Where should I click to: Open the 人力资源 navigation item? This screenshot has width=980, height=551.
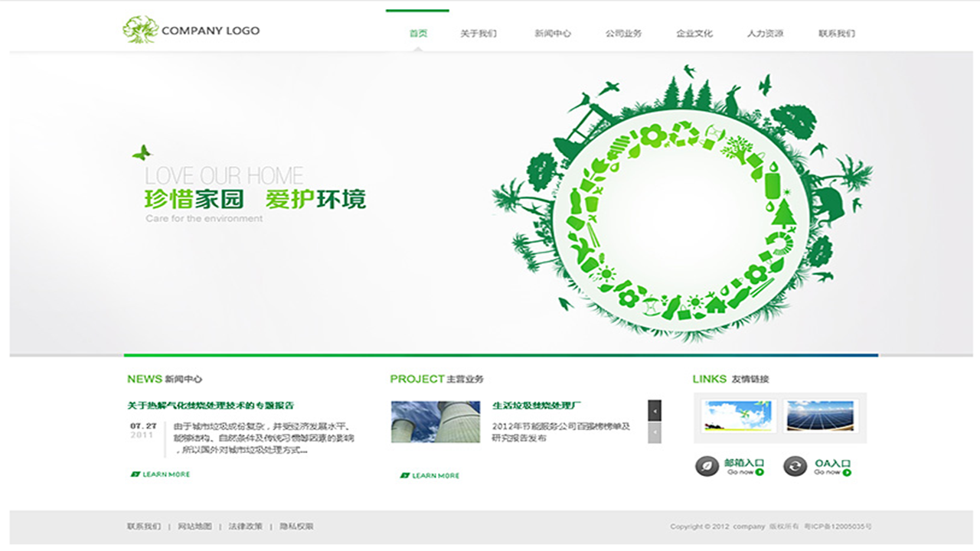click(765, 34)
